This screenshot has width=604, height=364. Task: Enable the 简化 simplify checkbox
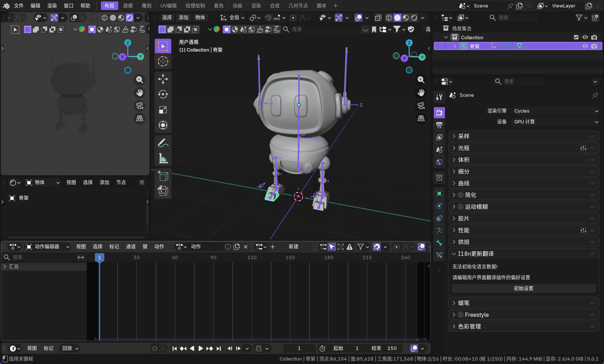[460, 195]
